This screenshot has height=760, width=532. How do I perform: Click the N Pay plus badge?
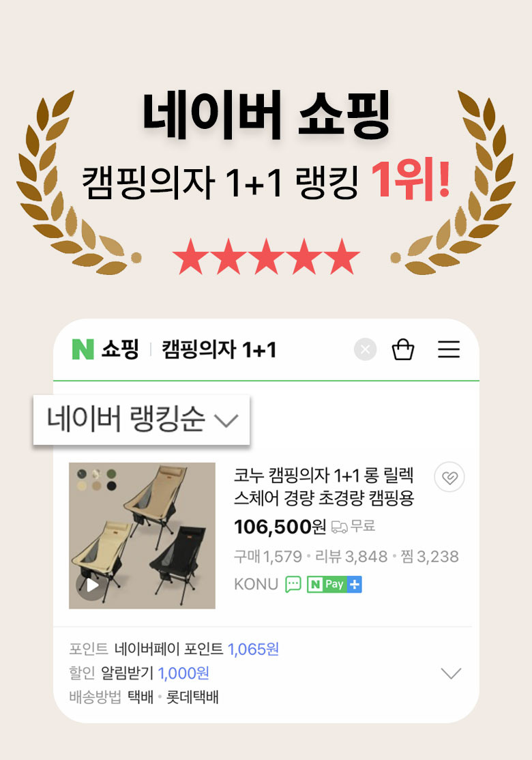pyautogui.click(x=334, y=584)
